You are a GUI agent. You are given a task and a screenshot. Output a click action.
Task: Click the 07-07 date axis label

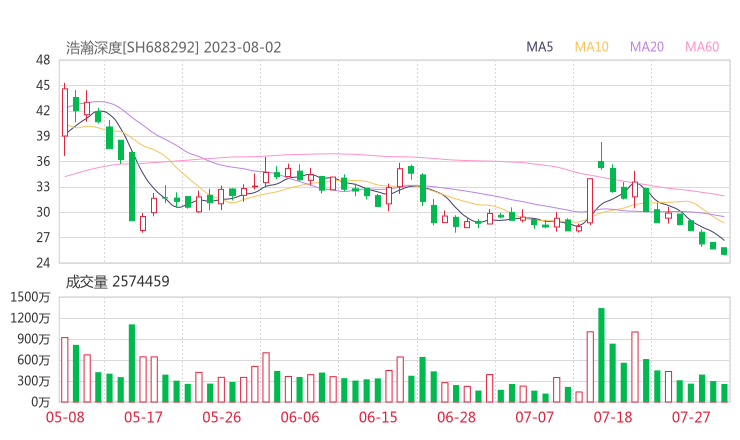point(534,417)
